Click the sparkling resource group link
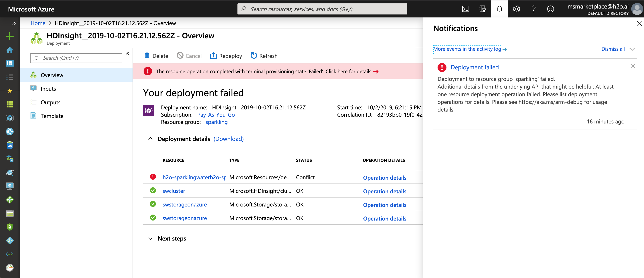Viewport: 644px width, 278px height. coord(216,122)
